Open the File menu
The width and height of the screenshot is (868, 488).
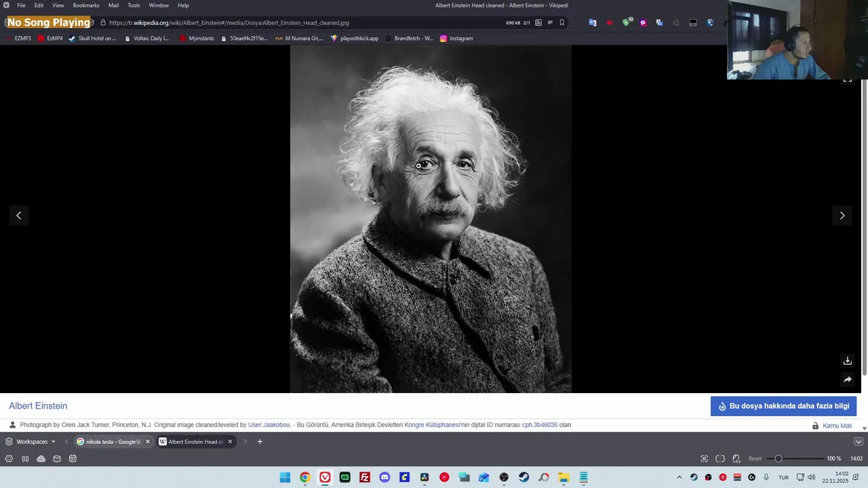[22, 5]
